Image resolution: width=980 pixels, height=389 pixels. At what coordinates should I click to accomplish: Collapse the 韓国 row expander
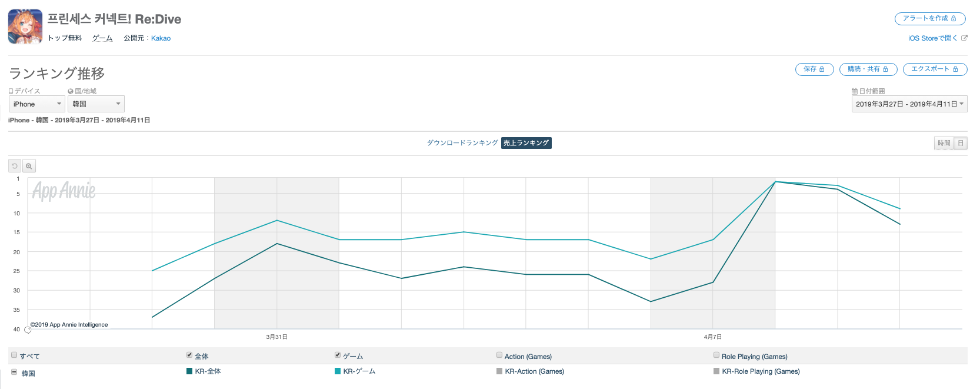14,372
